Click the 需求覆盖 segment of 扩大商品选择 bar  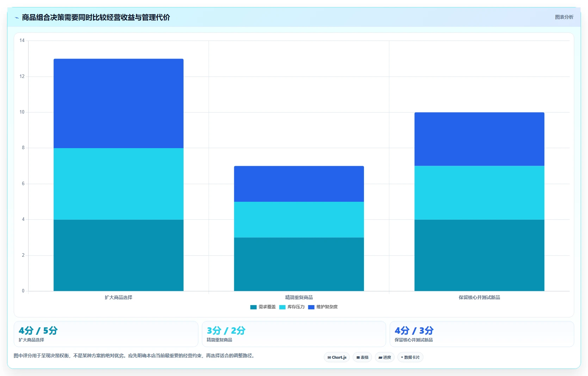tap(118, 255)
